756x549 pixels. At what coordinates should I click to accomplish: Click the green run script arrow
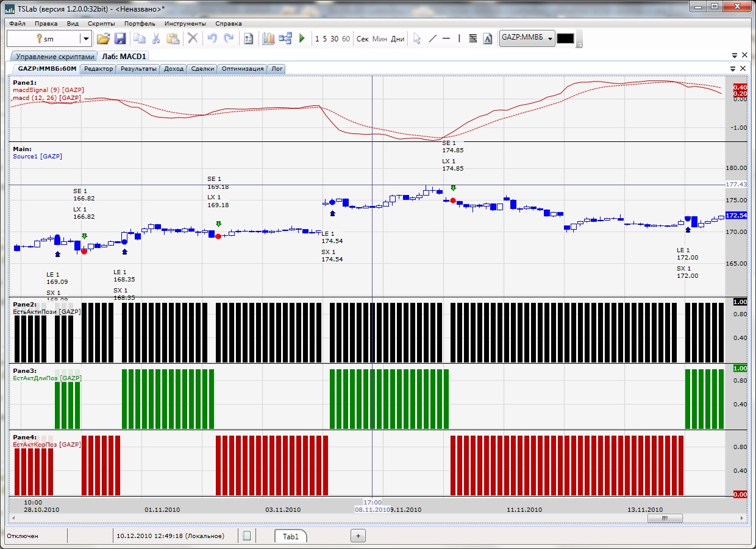coord(302,38)
